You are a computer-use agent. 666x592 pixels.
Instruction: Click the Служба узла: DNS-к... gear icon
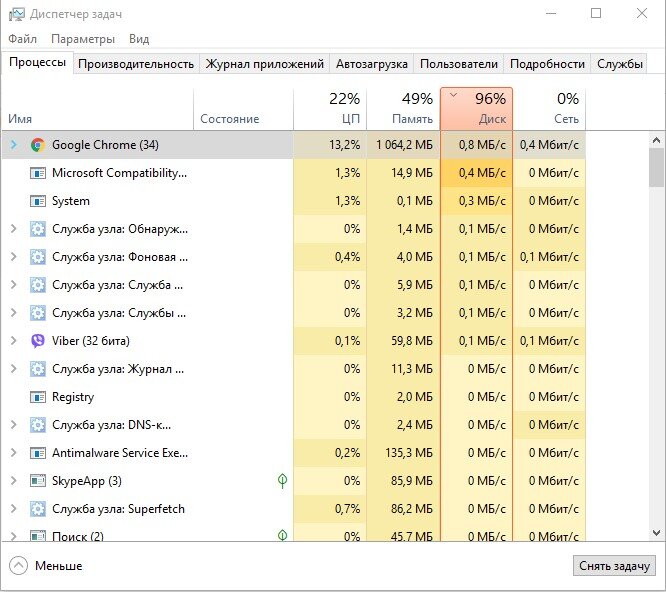38,425
